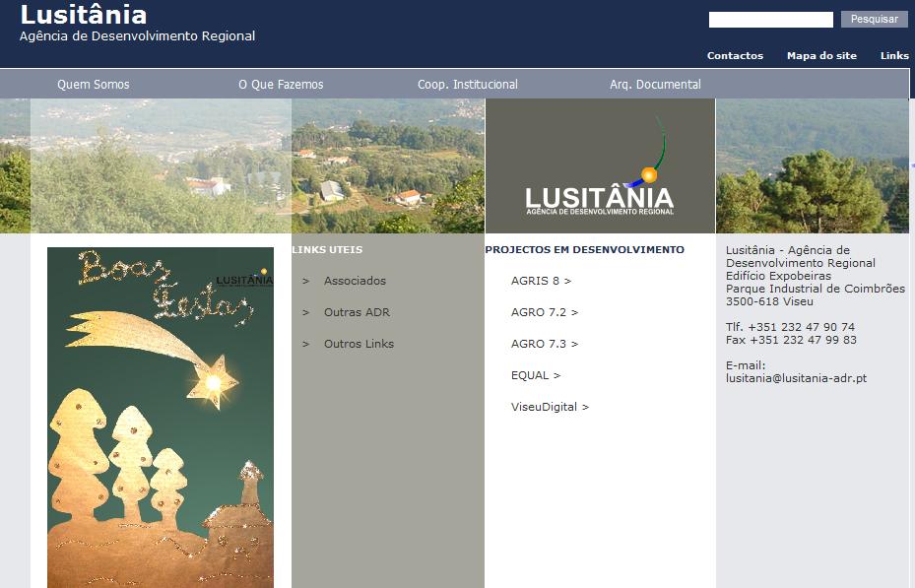Open the Outros Links item
This screenshot has height=588, width=915.
[359, 344]
